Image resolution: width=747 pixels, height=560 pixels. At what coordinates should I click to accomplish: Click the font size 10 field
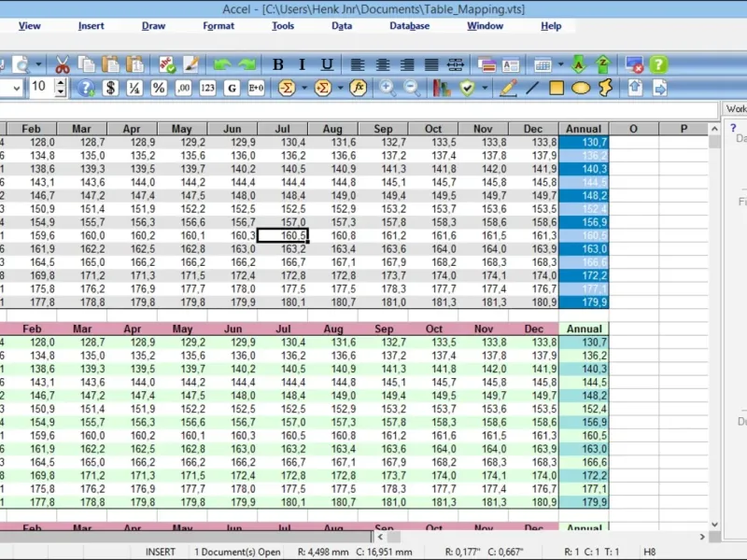[x=40, y=88]
